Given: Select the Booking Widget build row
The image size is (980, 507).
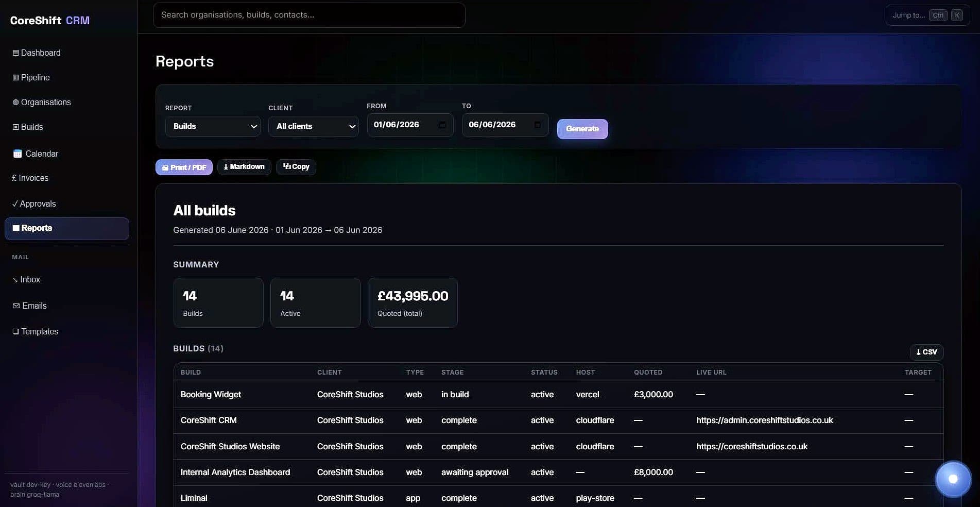Looking at the screenshot, I should (x=558, y=395).
